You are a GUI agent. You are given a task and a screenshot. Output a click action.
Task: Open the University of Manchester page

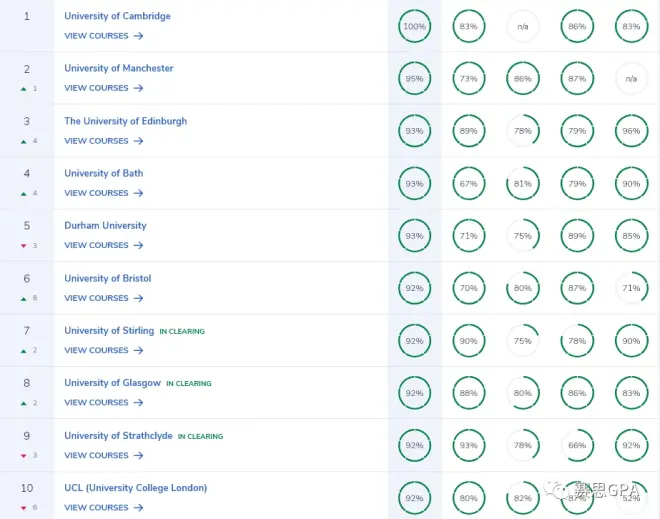point(118,68)
